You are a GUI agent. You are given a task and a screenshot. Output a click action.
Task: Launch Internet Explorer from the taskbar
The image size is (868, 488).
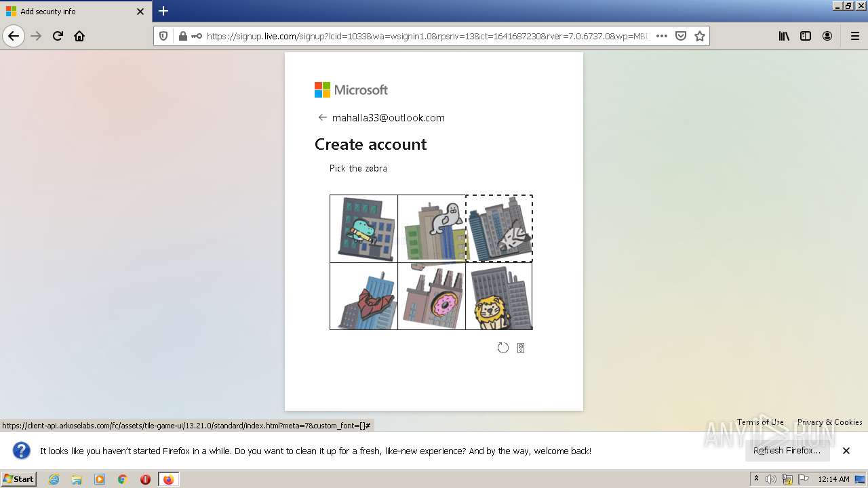click(x=54, y=479)
